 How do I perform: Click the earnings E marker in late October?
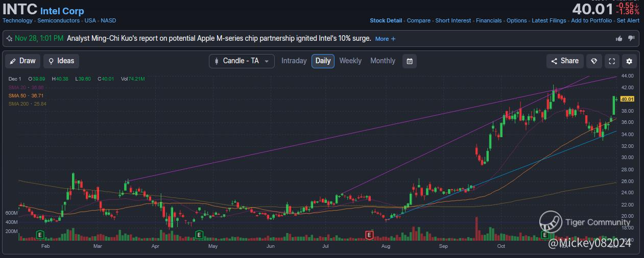545,235
